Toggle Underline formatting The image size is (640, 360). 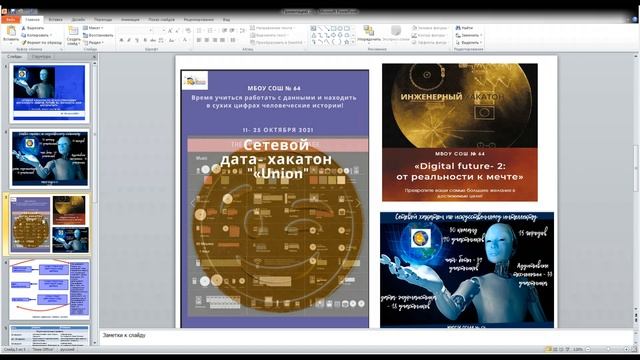pyautogui.click(x=137, y=40)
